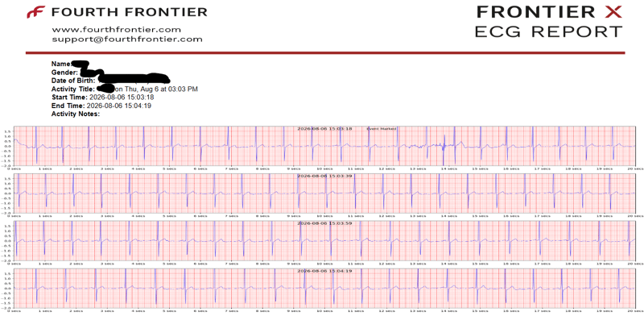Click the Fourth Frontier red logo icon
Image resolution: width=644 pixels, height=316 pixels.
click(x=35, y=12)
